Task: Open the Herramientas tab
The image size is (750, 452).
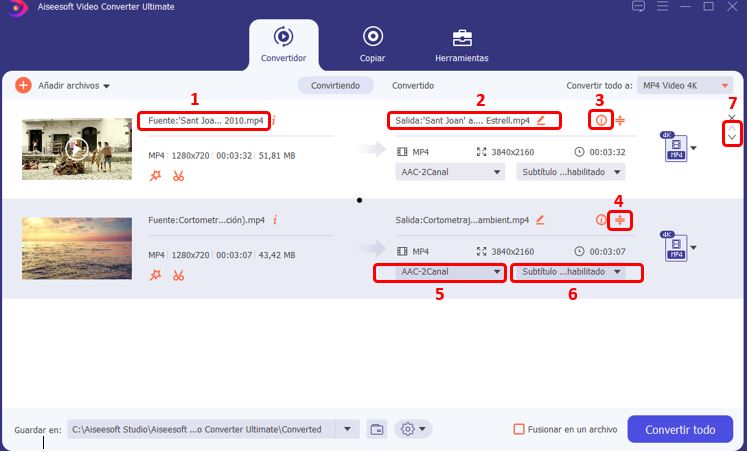Action: pos(462,44)
